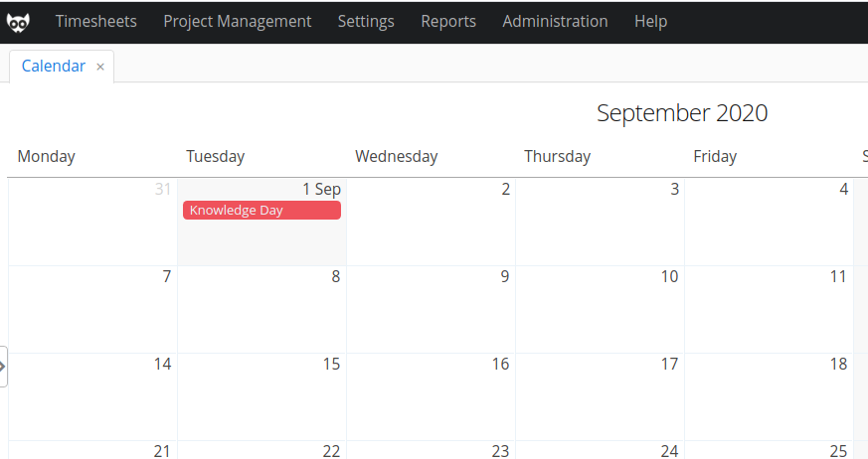Open the Timesheets menu
This screenshot has height=459, width=868.
tap(95, 21)
